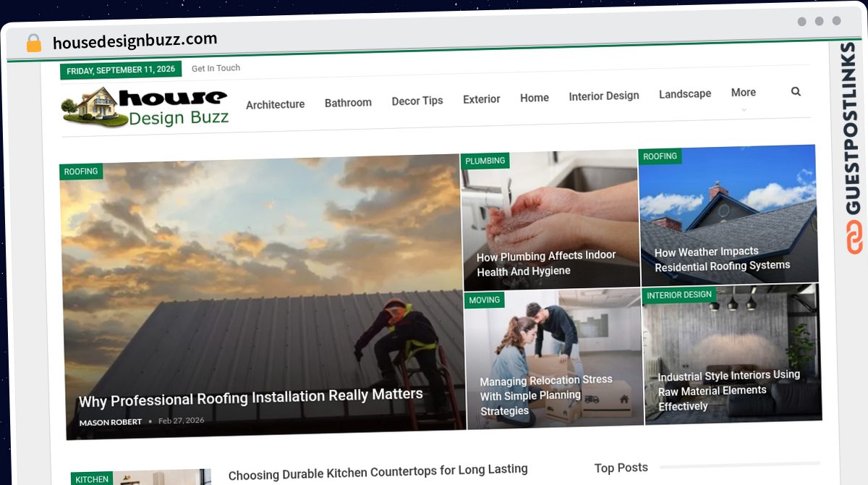Open Why Professional Roofing Installation Really Matters
Viewport: 868px width, 485px height.
(250, 397)
